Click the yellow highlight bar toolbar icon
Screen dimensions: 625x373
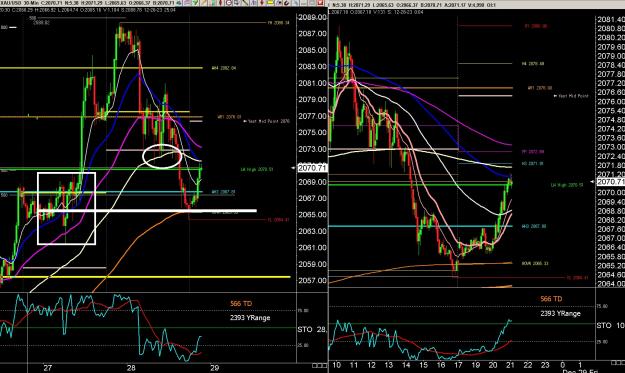point(271,2)
